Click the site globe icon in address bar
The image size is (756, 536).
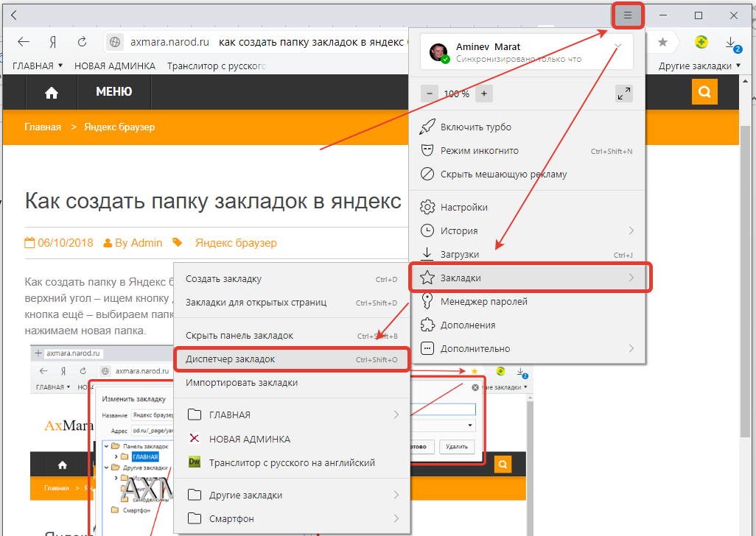[115, 43]
